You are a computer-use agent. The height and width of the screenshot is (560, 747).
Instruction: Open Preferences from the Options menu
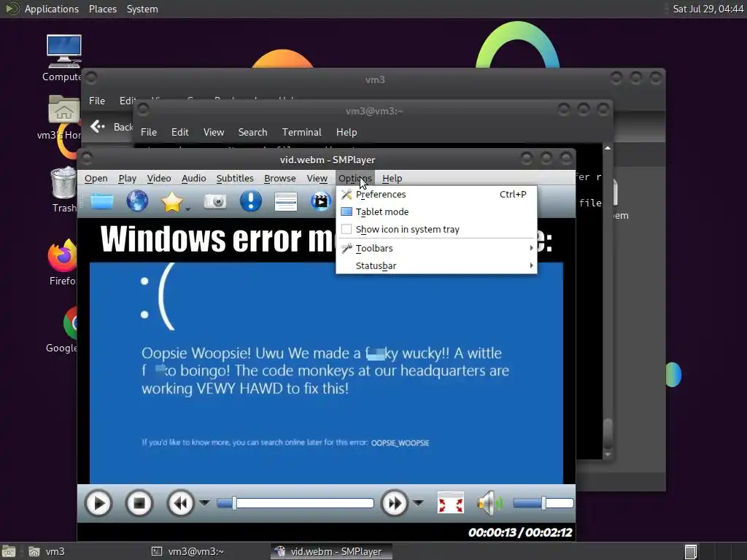pos(436,194)
